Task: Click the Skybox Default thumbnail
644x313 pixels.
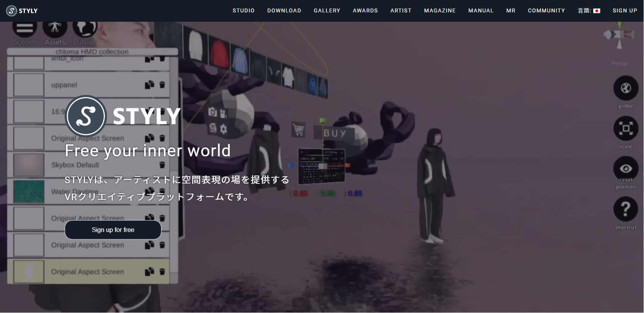Action: pyautogui.click(x=29, y=165)
